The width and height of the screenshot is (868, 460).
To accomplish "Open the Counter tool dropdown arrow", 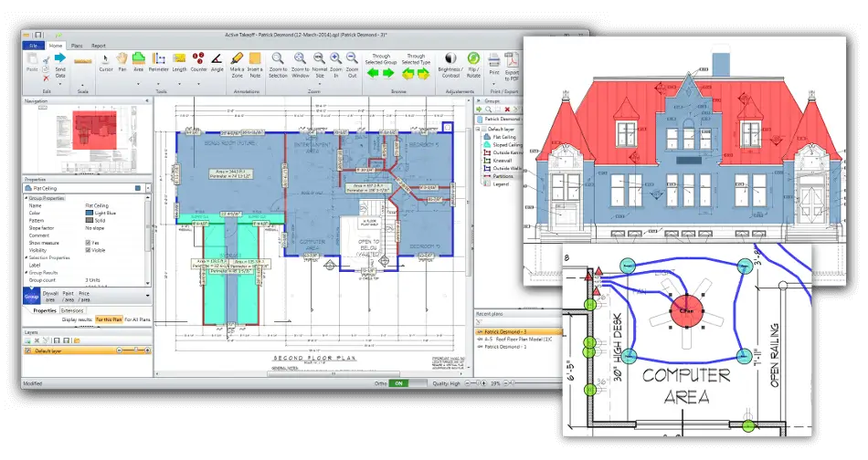I will point(199,84).
